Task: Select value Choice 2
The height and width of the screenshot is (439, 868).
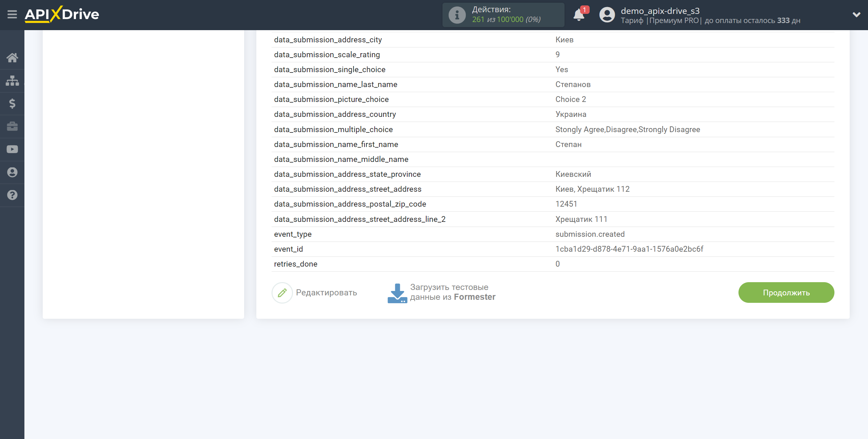Action: click(571, 100)
